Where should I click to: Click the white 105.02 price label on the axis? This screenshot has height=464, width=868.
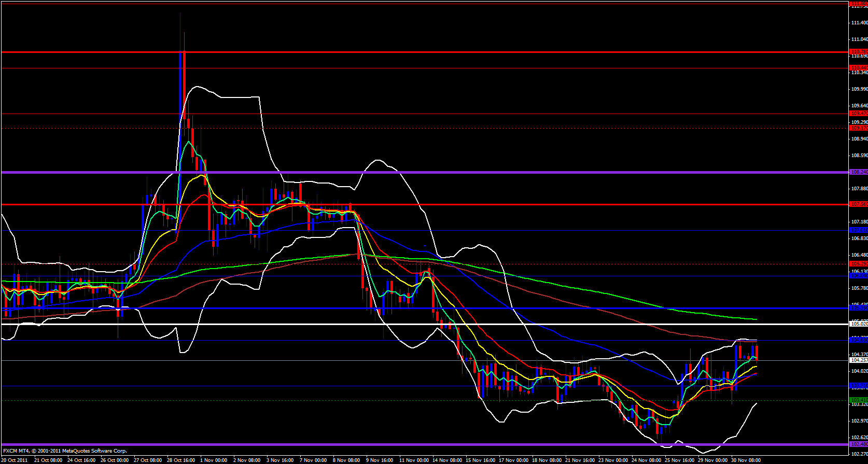pos(859,324)
